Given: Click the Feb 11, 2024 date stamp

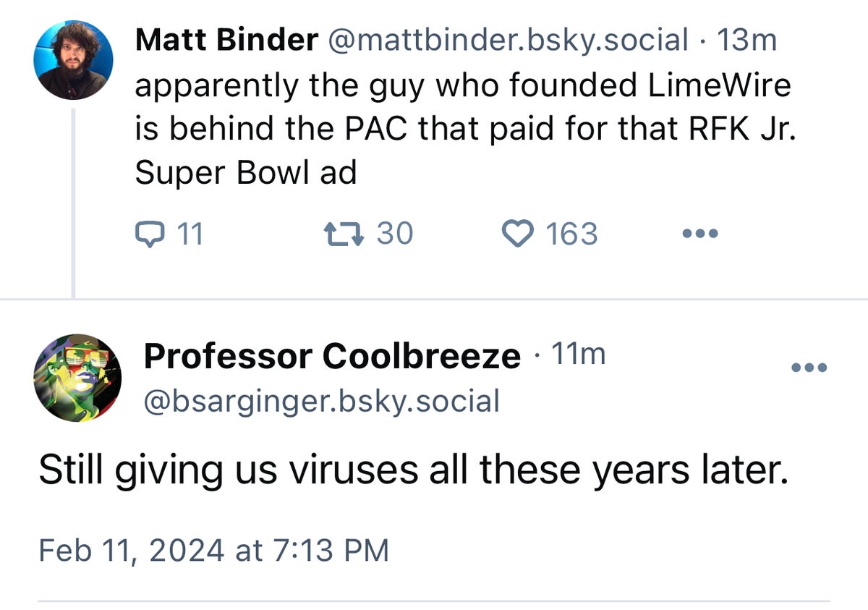Looking at the screenshot, I should [213, 550].
